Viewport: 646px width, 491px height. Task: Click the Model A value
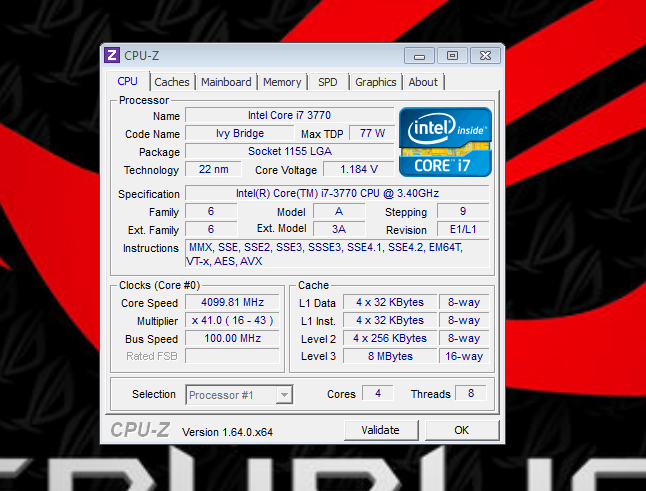[339, 211]
